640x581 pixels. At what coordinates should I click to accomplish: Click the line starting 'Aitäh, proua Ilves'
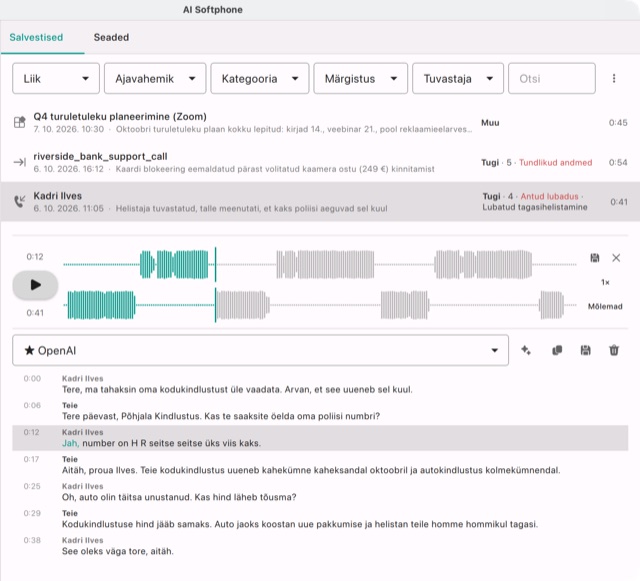point(311,470)
